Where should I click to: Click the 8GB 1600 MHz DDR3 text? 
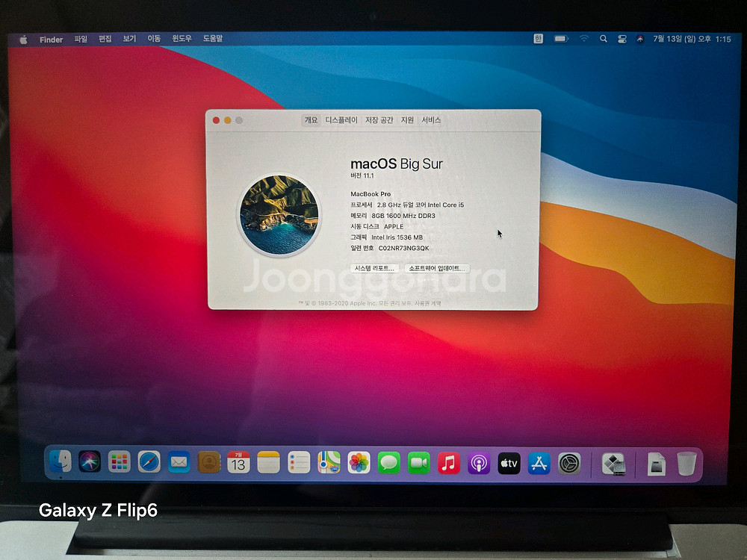[403, 216]
